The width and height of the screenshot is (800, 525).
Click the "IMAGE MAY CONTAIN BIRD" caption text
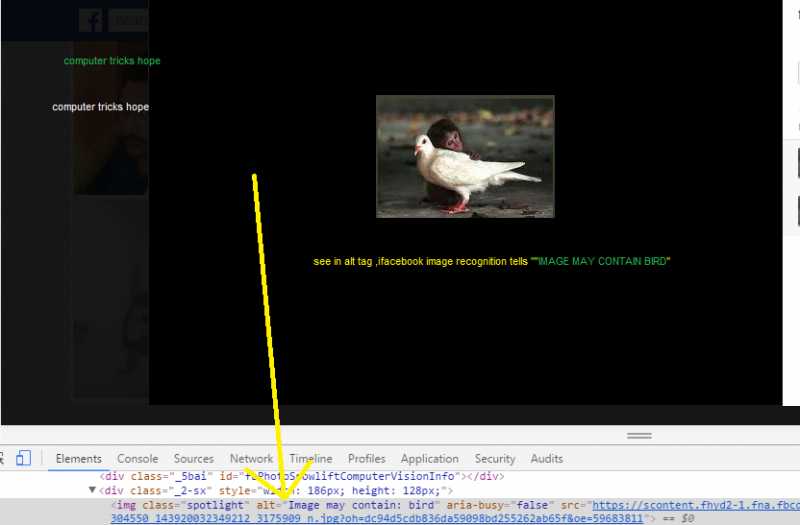[602, 261]
